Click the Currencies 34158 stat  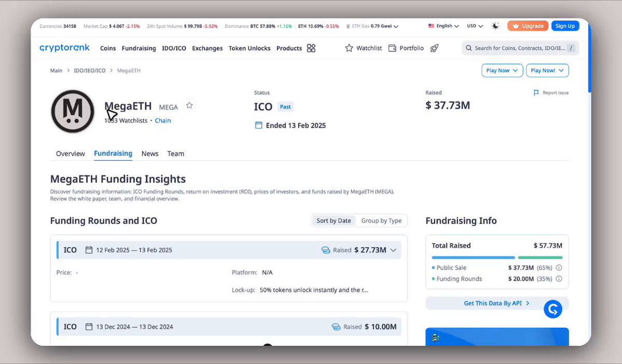pos(58,26)
